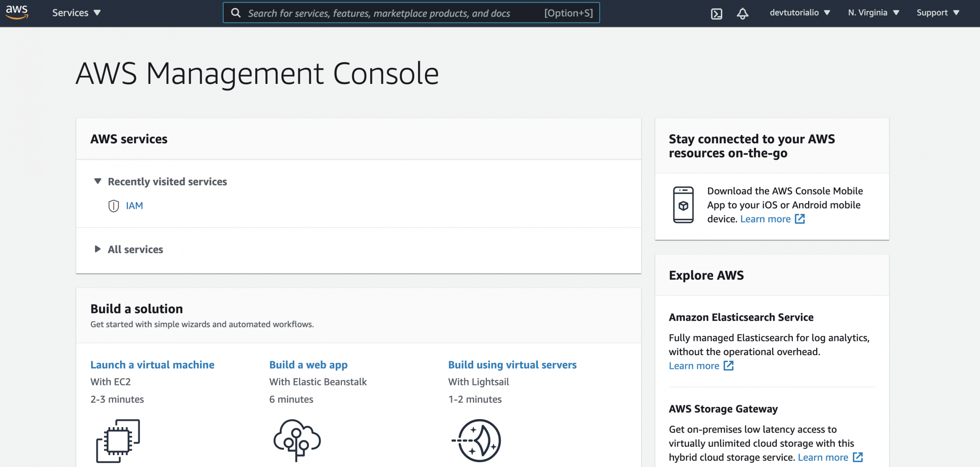
Task: Open the CloudShell terminal icon
Action: coord(716,13)
